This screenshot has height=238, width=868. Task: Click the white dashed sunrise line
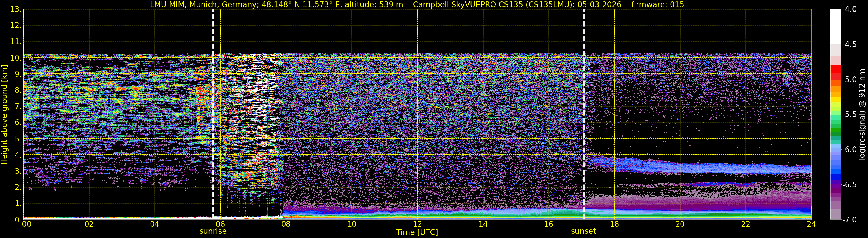point(213,114)
